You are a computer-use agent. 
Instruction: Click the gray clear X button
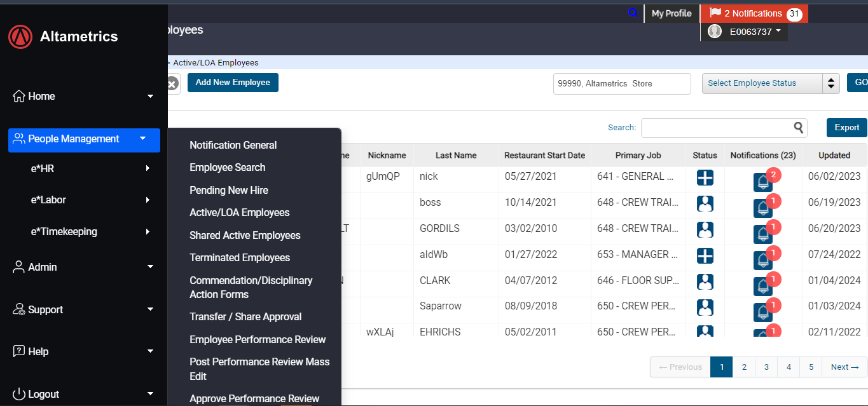click(172, 83)
